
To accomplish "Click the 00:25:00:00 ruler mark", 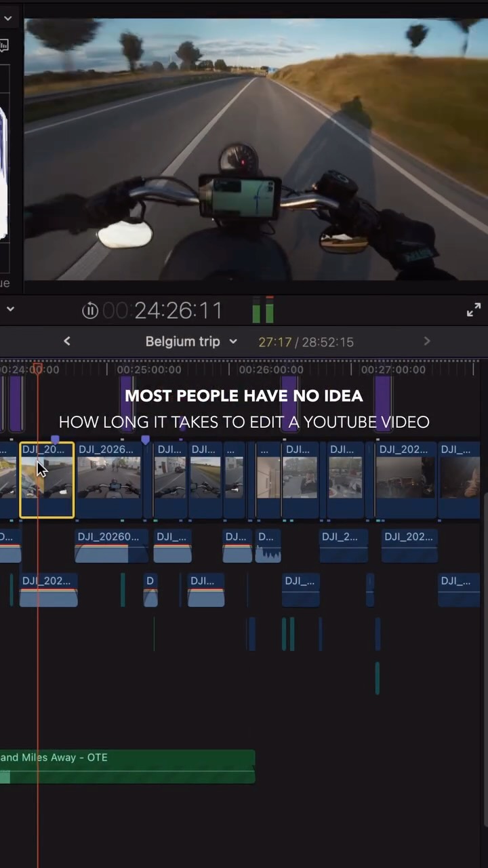I will (148, 370).
